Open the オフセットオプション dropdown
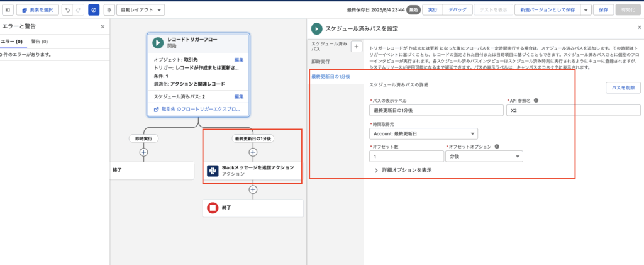This screenshot has height=265, width=644. 484,157
